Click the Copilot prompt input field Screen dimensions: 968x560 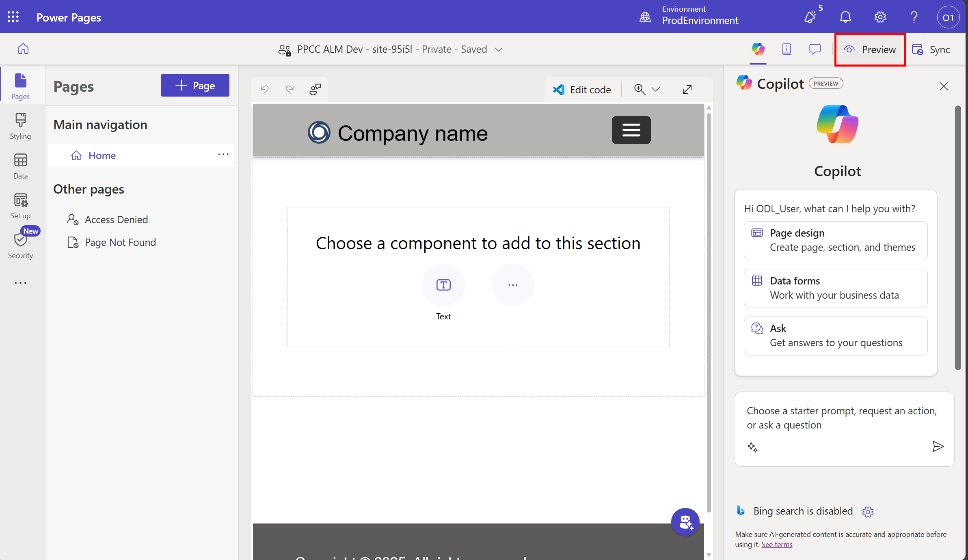click(x=843, y=418)
